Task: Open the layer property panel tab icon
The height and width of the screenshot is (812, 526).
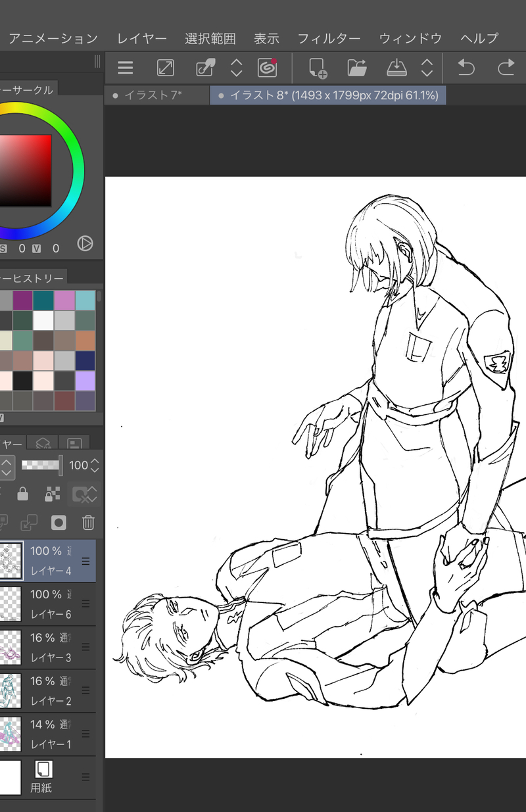Action: tap(74, 444)
